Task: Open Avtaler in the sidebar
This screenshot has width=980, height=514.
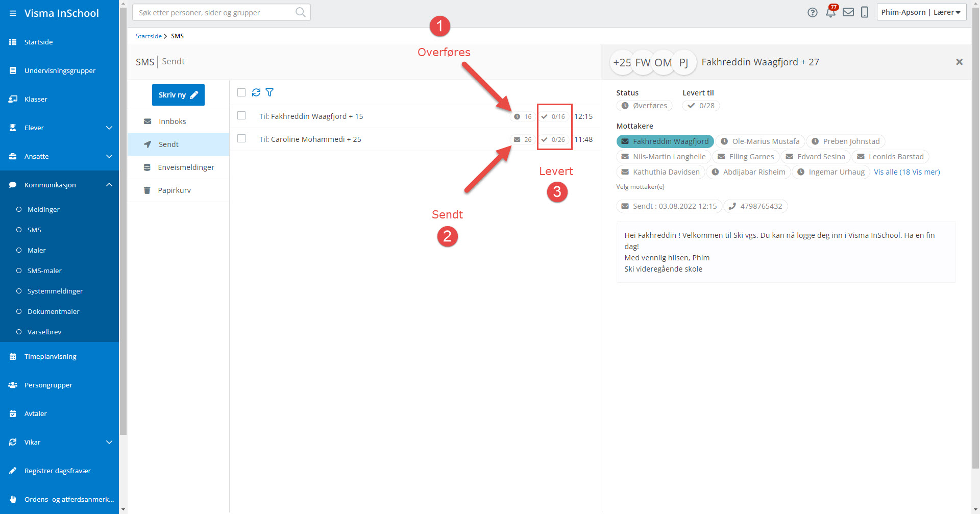Action: [59, 413]
